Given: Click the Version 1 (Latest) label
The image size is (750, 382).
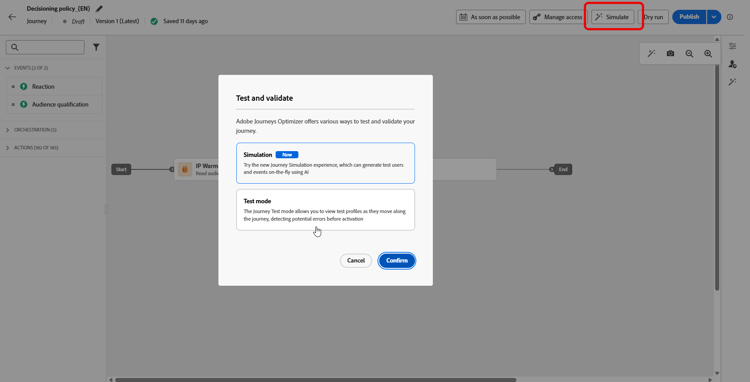Looking at the screenshot, I should 117,21.
